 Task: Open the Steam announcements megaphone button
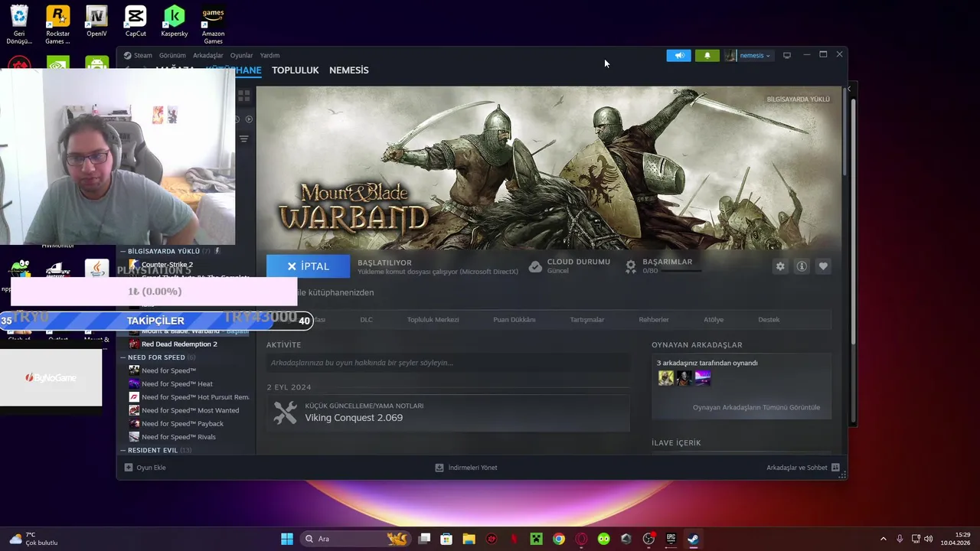(678, 55)
